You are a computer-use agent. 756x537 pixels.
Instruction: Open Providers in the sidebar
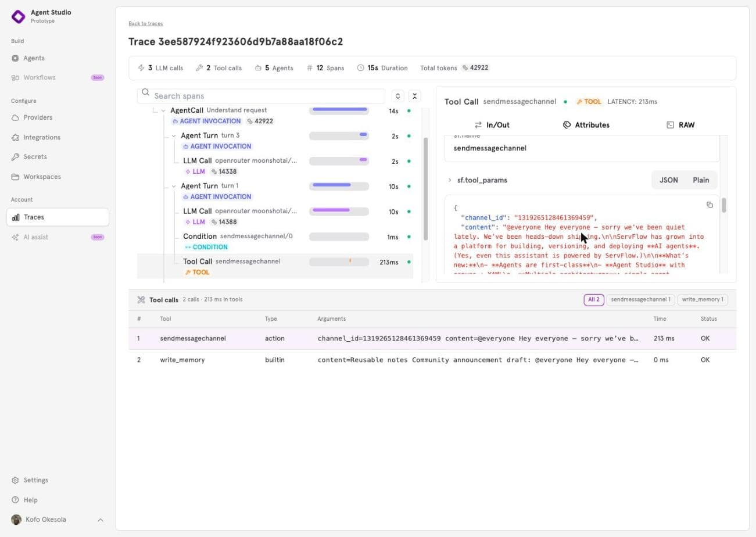[38, 117]
